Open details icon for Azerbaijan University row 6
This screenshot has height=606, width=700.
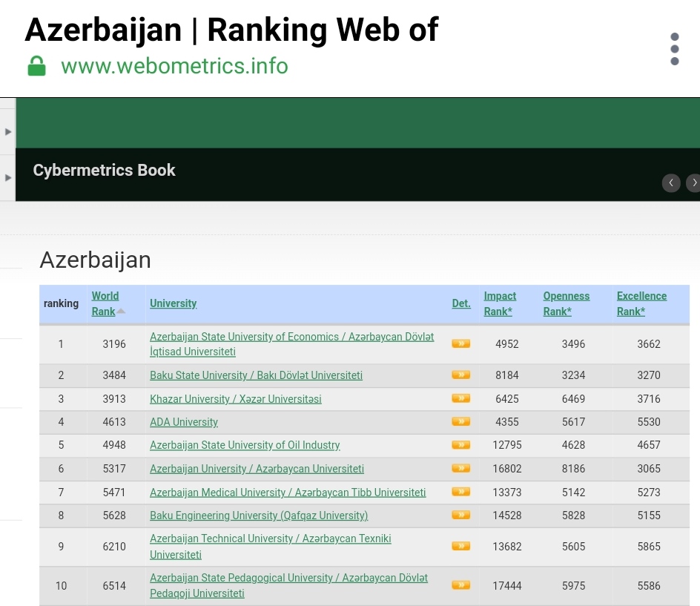[461, 468]
